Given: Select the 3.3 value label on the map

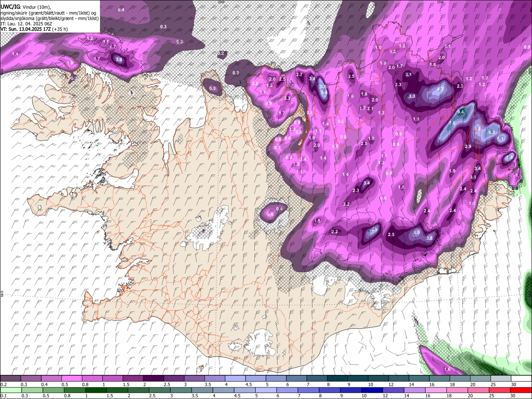Looking at the screenshot, I should point(412,96).
